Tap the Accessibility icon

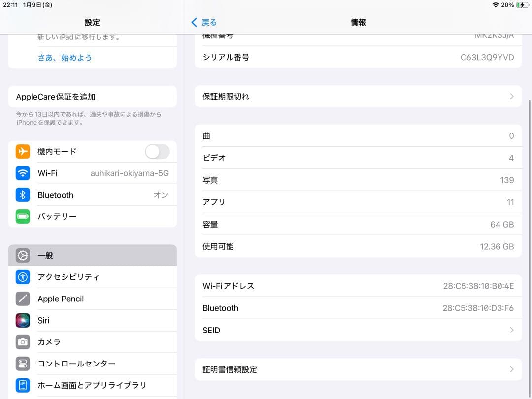tap(23, 277)
